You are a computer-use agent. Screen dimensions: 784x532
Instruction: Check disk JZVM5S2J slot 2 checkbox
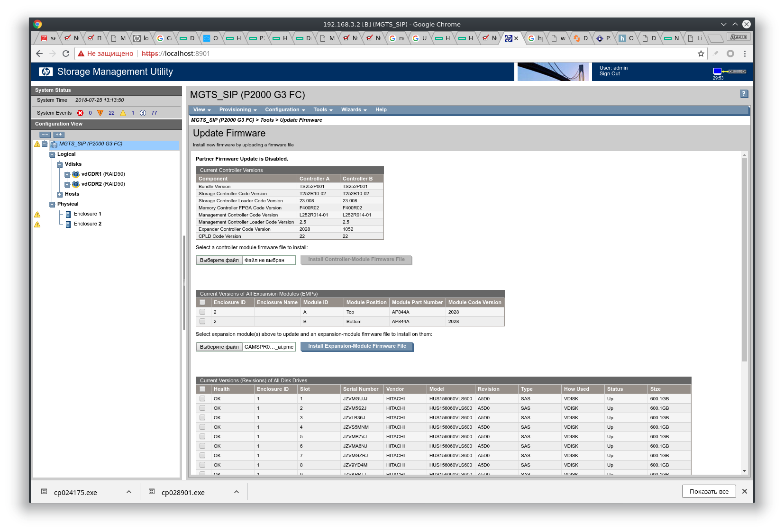tap(202, 408)
